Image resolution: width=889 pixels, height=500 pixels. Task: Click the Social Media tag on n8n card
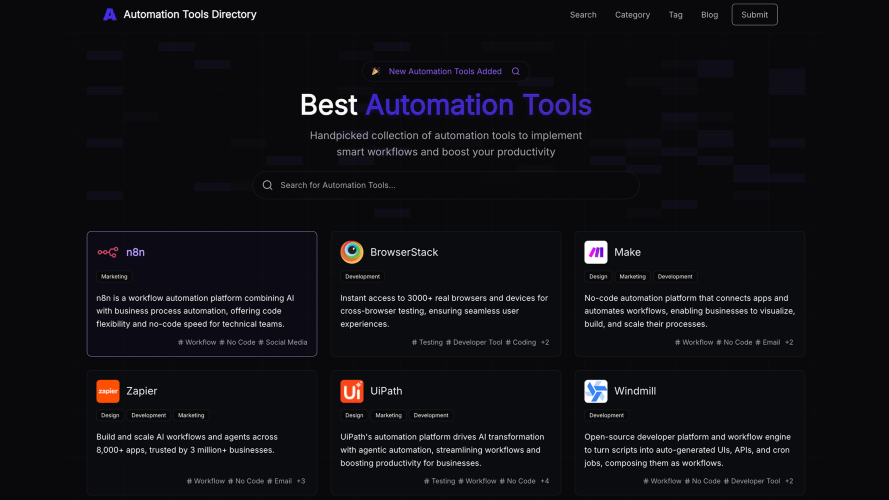pos(283,342)
